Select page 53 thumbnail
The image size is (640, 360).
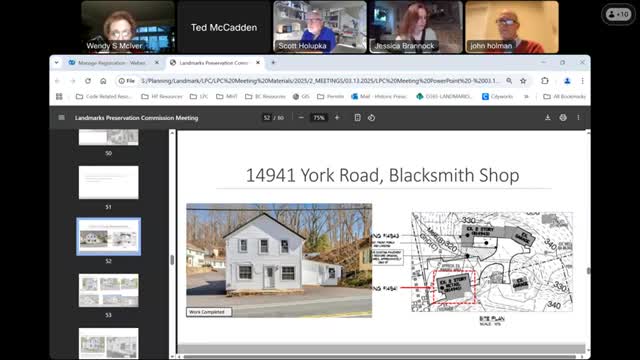coord(109,290)
